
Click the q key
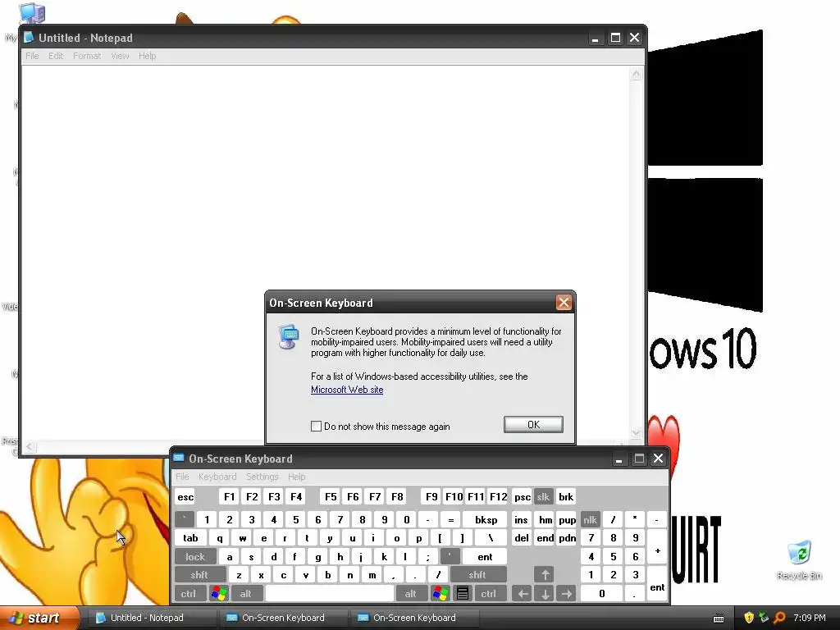pos(220,538)
